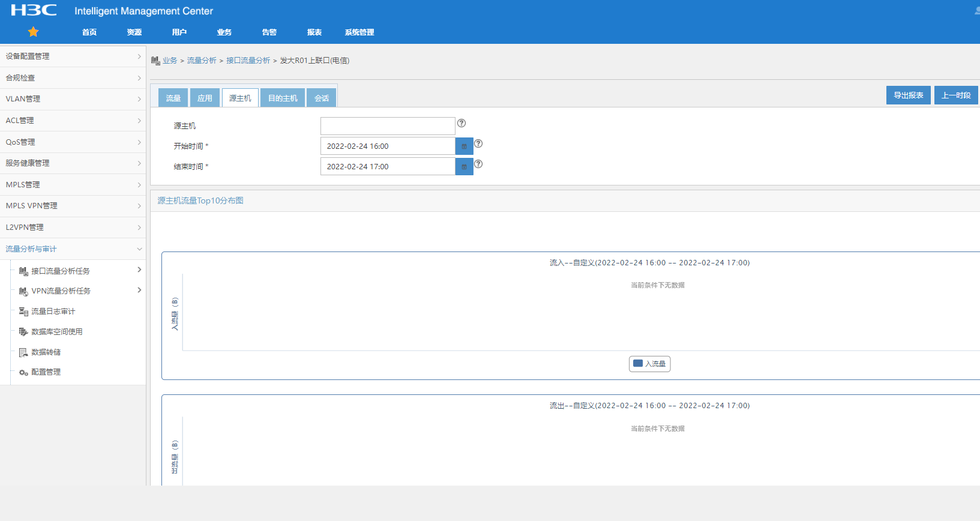The width and height of the screenshot is (980, 521).
Task: Click the 结束时间 date field
Action: click(x=388, y=167)
